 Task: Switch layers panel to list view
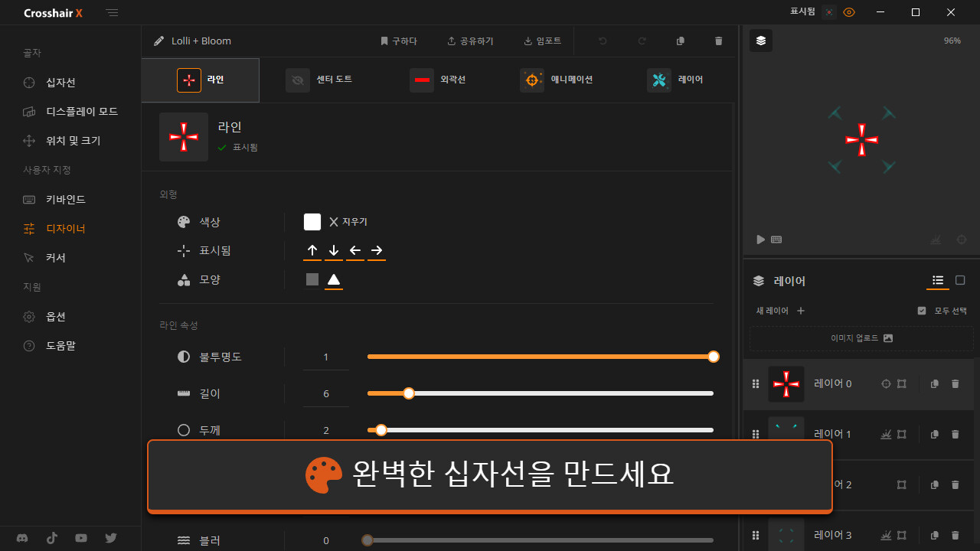tap(937, 281)
